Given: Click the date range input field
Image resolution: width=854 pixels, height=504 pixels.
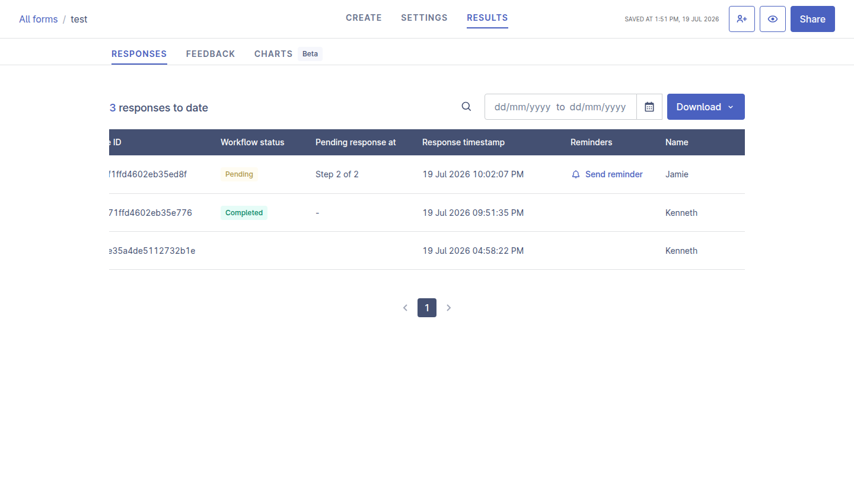Looking at the screenshot, I should click(560, 107).
